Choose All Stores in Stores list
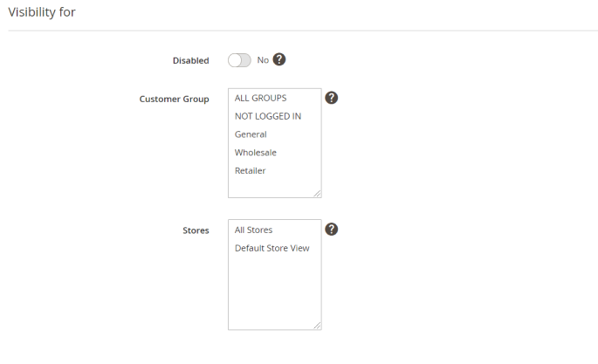Image resolution: width=598 pixels, height=364 pixels. [254, 230]
